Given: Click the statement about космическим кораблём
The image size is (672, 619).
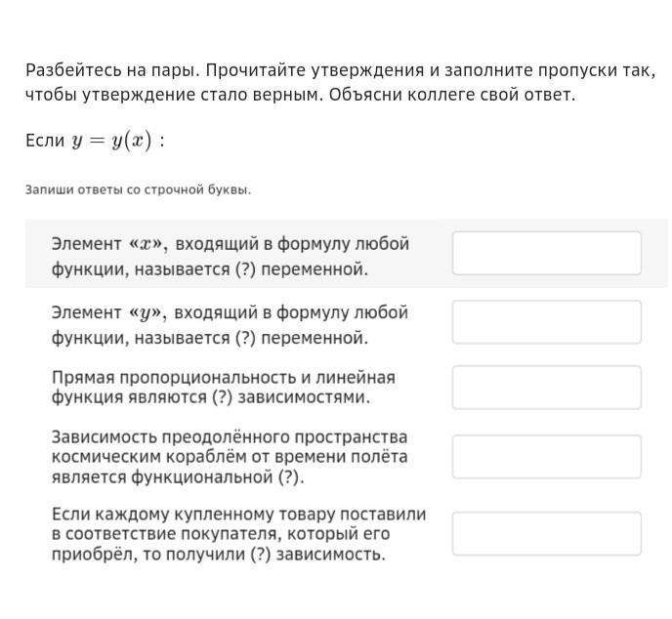Looking at the screenshot, I should [230, 457].
